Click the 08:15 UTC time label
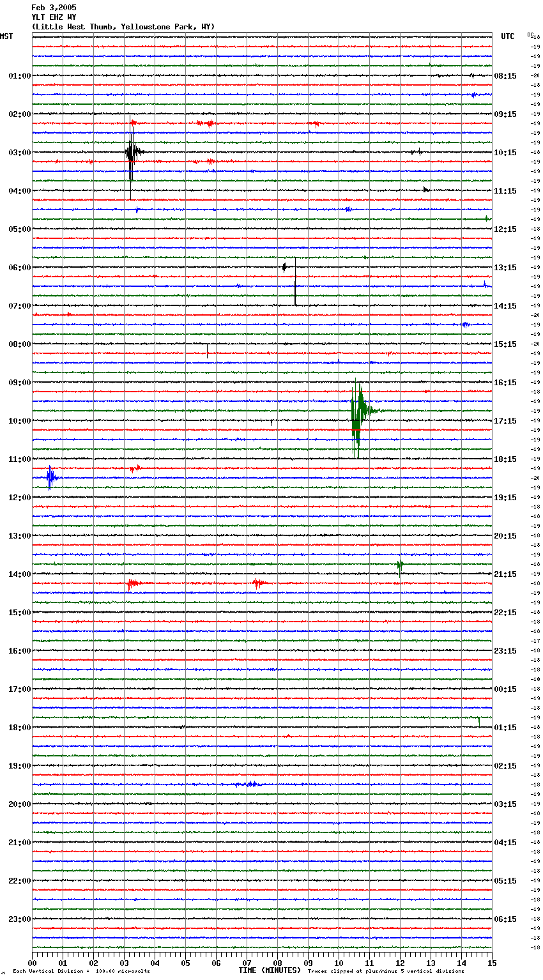Screen dimensions: 543x980 point(505,76)
